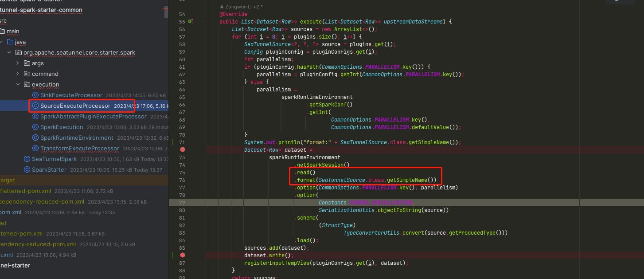Screen dimensions: 644x279
Task: Open SparkRuntimeEnvironment class file
Action: (x=77, y=138)
